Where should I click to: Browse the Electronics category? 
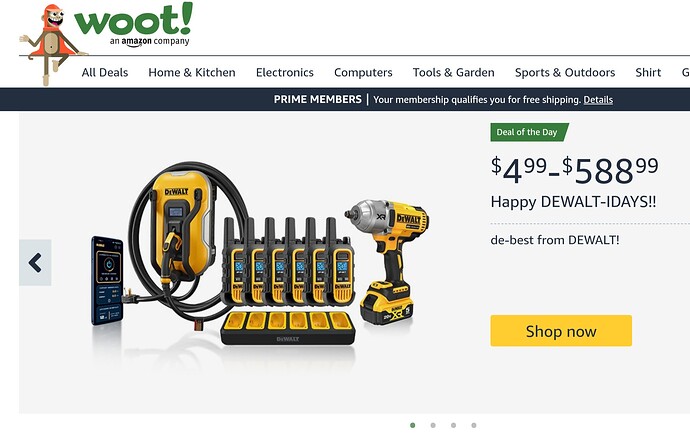click(285, 72)
